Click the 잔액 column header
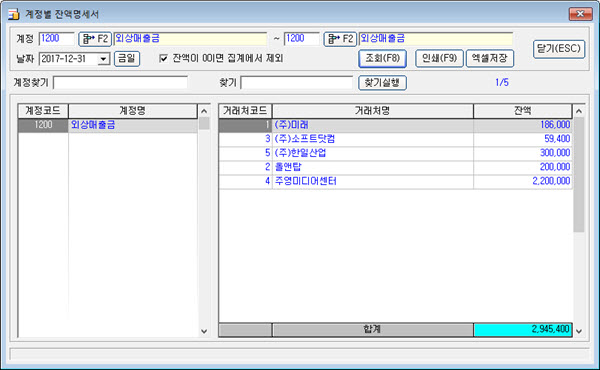This screenshot has width=600, height=370. 523,111
